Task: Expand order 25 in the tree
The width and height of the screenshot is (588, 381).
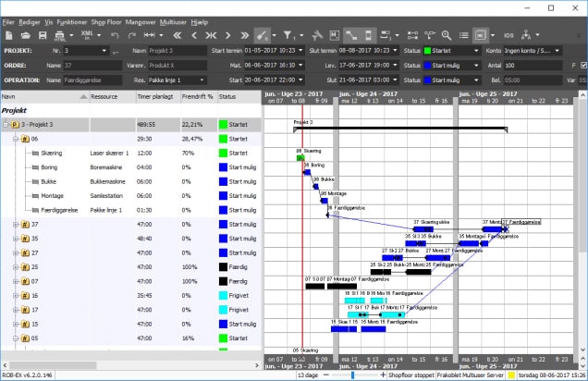Action: (x=16, y=267)
